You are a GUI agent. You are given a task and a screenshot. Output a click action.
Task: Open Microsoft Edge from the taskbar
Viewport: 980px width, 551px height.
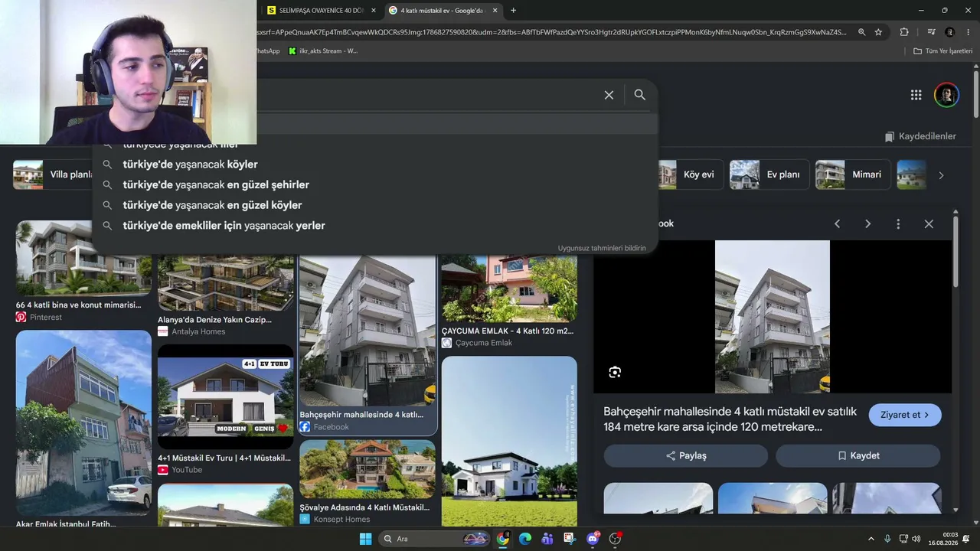point(524,539)
